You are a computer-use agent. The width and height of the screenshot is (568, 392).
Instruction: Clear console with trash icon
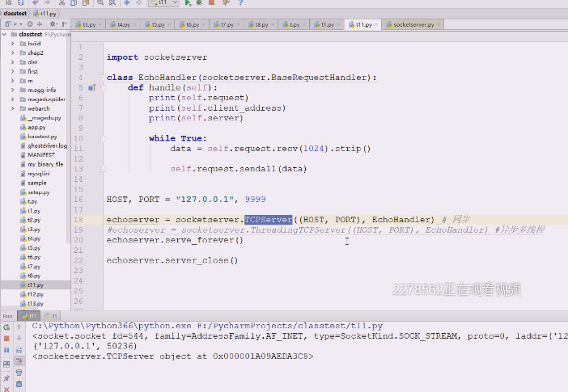click(19, 384)
